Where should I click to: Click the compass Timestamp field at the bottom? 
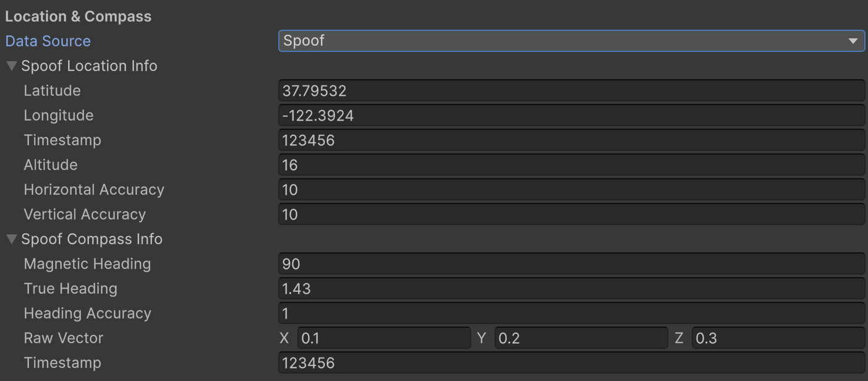click(569, 362)
